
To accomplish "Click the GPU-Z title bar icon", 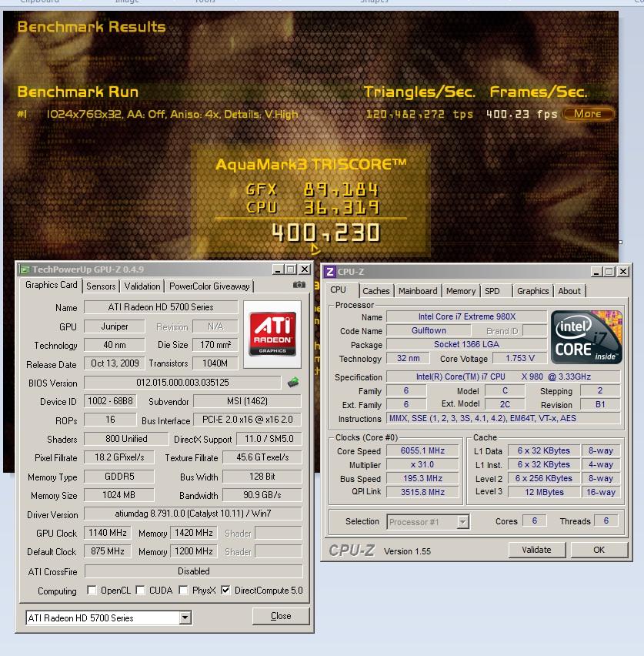I will click(x=25, y=269).
